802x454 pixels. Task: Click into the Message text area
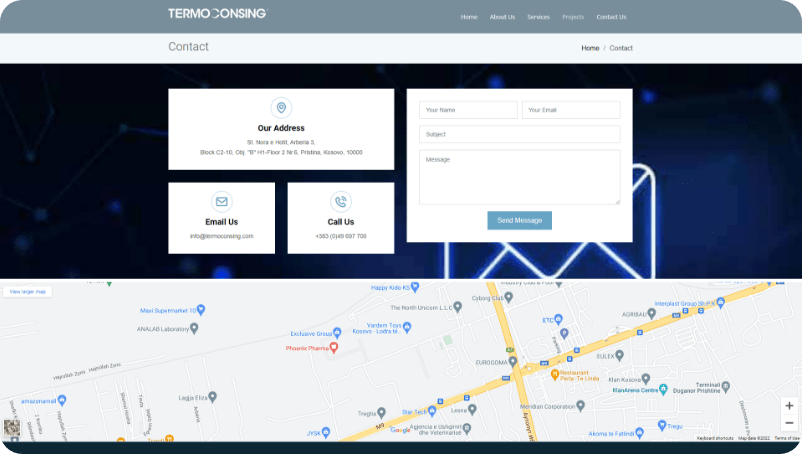519,177
